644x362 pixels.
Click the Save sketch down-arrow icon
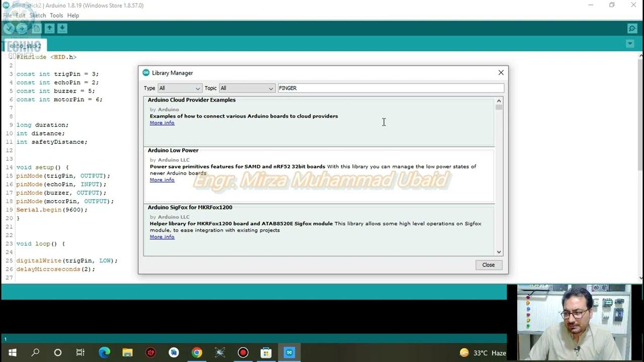[62, 28]
